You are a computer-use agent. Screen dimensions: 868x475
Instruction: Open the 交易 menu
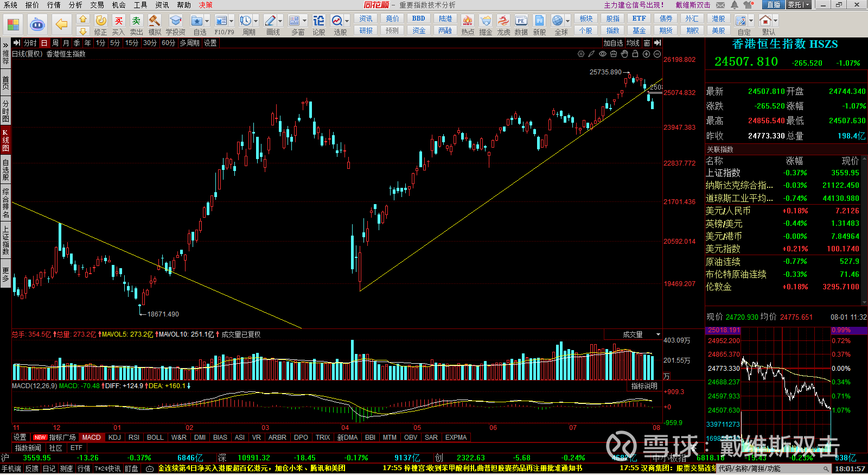97,5
